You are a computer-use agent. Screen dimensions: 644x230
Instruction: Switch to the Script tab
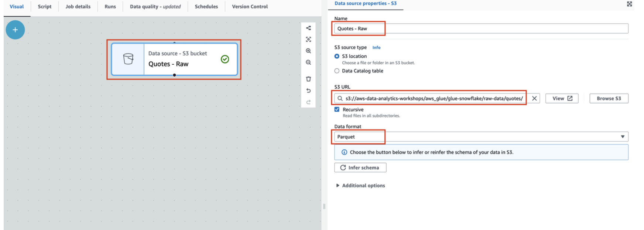point(45,7)
